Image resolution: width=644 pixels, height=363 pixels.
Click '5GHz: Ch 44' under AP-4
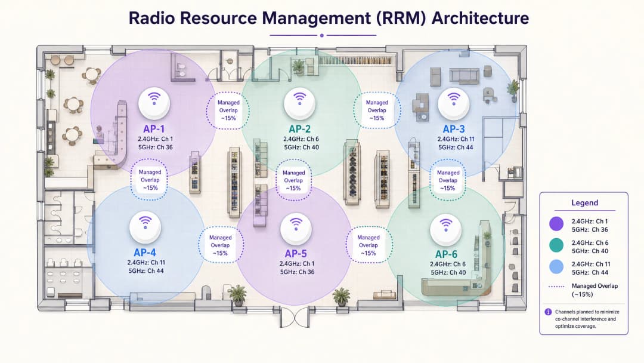[146, 271]
